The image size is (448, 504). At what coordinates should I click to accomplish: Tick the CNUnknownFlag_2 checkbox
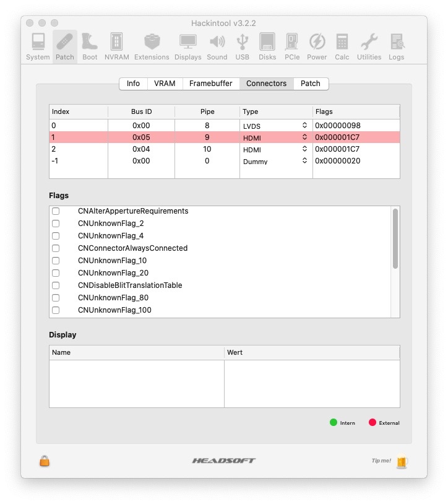click(x=56, y=224)
